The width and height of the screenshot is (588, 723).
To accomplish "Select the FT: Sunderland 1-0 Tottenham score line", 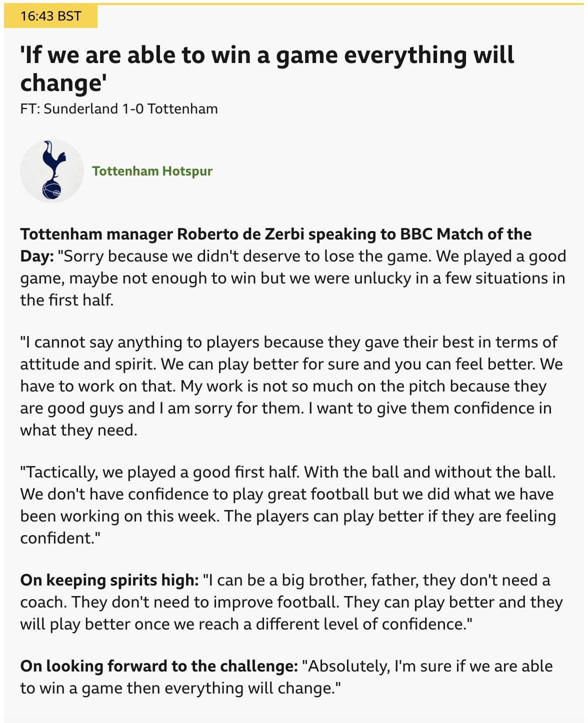I will click(x=119, y=108).
